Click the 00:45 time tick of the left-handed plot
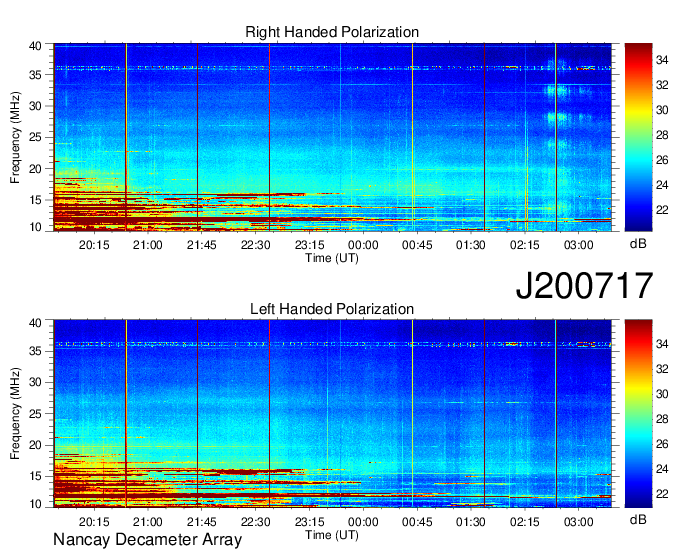The width and height of the screenshot is (680, 552). tap(417, 522)
